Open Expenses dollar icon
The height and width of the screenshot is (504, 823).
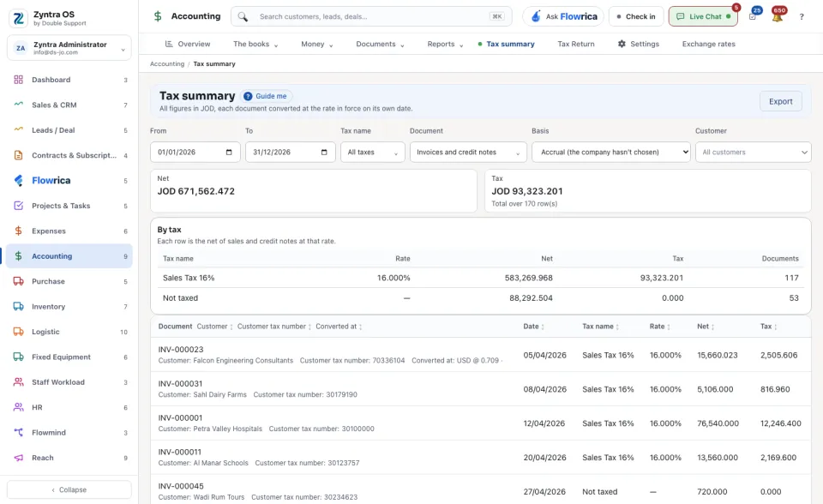(18, 231)
